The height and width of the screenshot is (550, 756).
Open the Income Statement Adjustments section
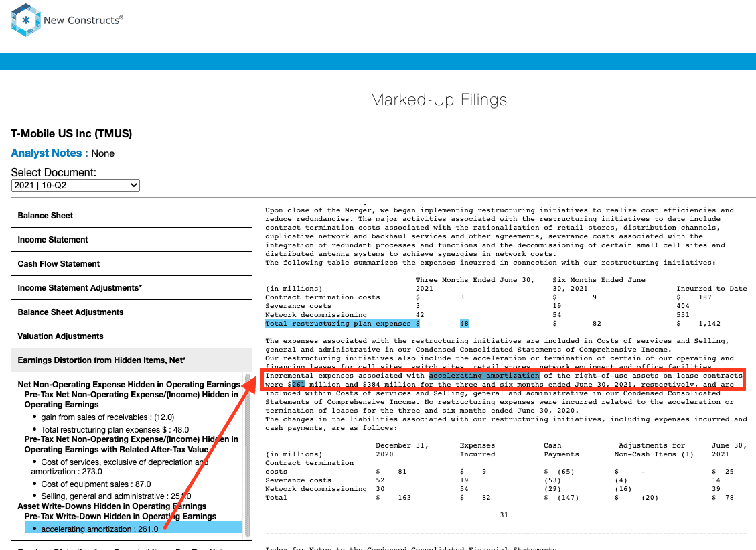click(132, 288)
